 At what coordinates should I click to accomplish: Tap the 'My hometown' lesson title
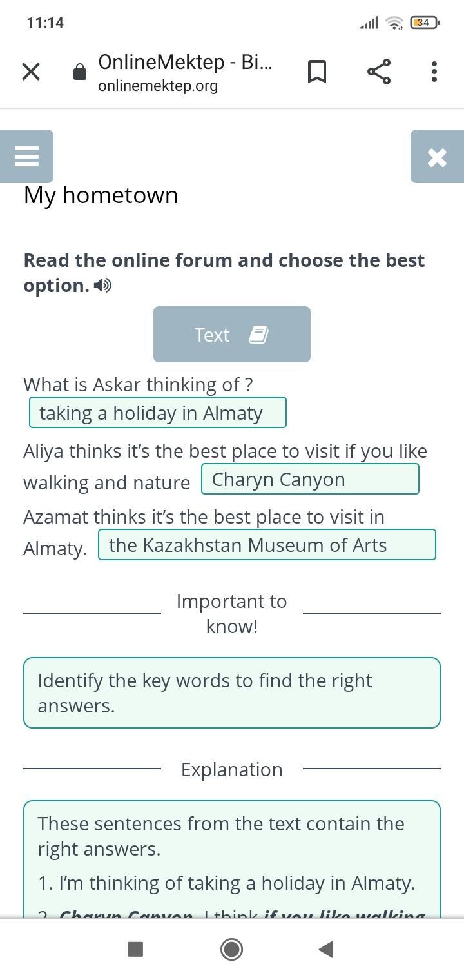[101, 195]
